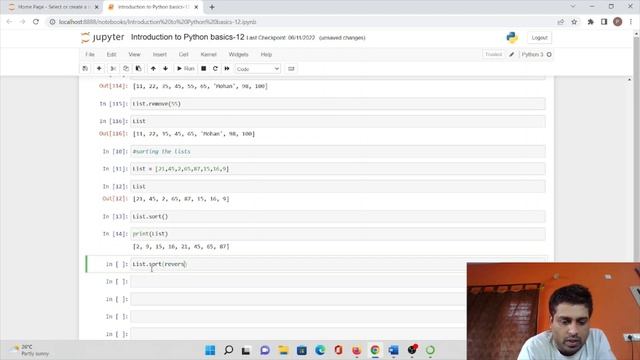Viewport: 640px width, 360px height.
Task: Click the Logout button
Action: [x=539, y=38]
